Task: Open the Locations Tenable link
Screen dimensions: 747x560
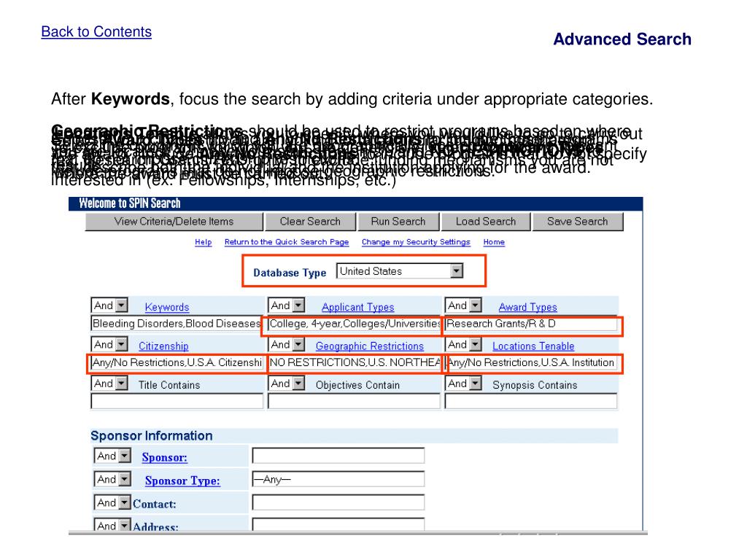Action: (x=533, y=346)
